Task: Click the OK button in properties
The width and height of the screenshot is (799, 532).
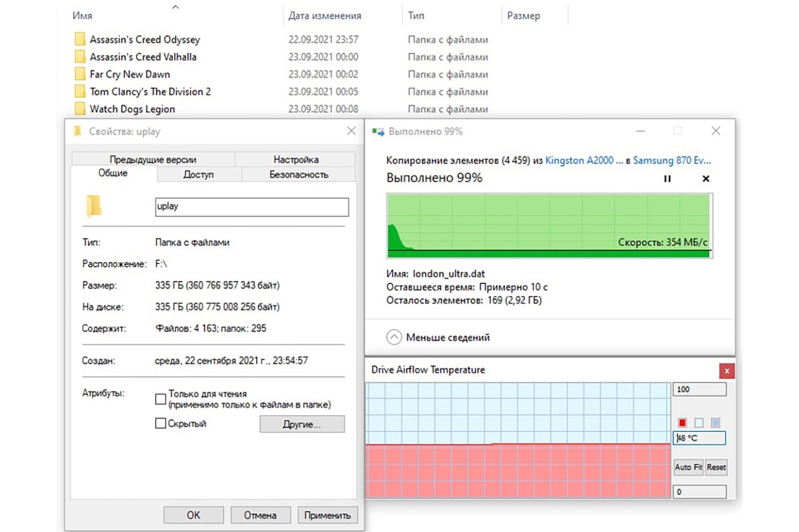Action: click(x=194, y=515)
